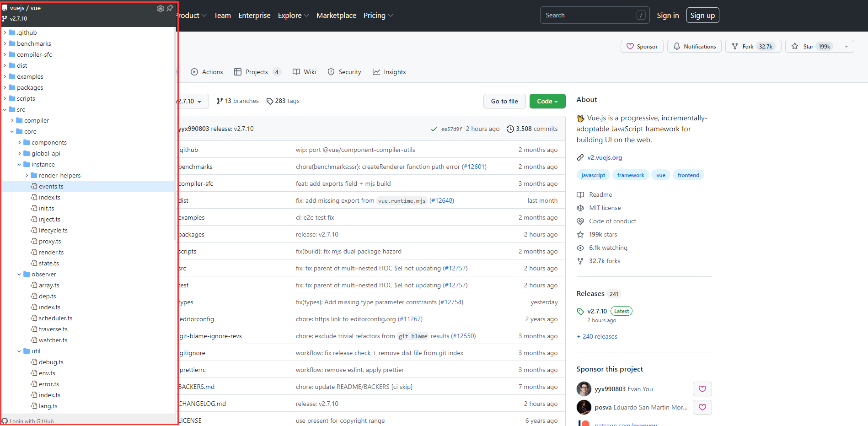
Task: Open the Insights tab
Action: 389,72
